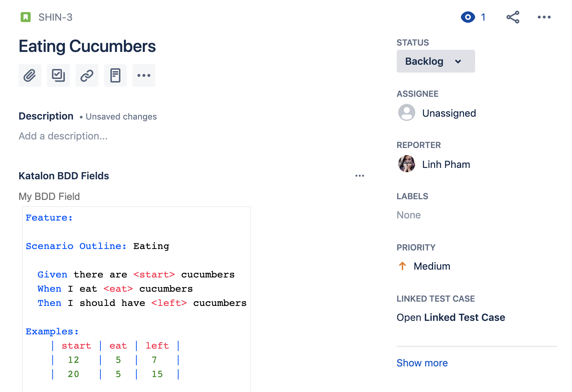The height and width of the screenshot is (392, 572).
Task: Click the add child issue icon
Action: click(58, 75)
